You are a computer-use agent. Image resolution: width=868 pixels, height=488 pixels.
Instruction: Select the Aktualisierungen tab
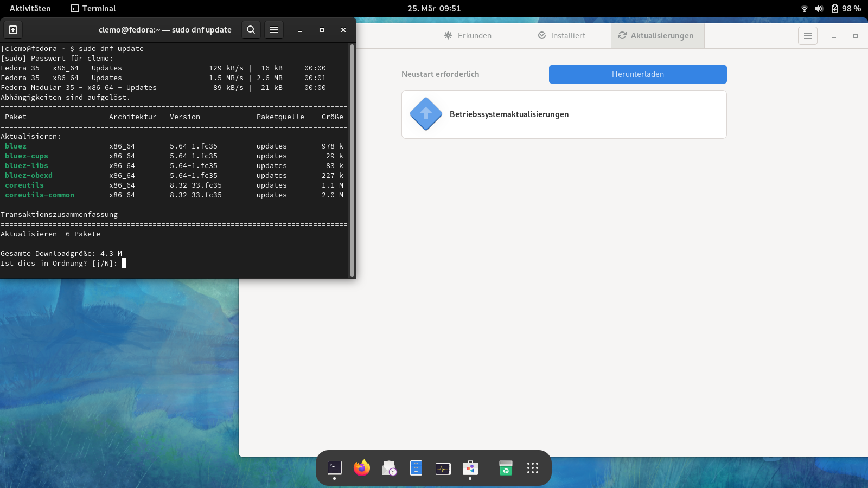[658, 36]
